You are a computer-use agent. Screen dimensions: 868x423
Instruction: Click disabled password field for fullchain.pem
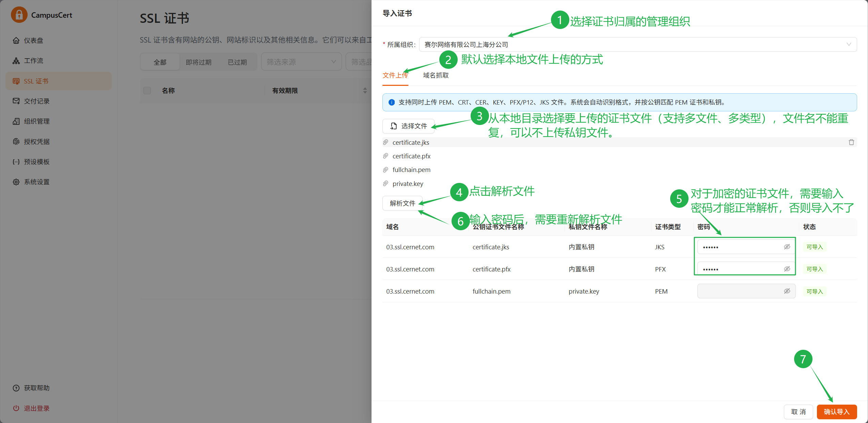(x=746, y=291)
